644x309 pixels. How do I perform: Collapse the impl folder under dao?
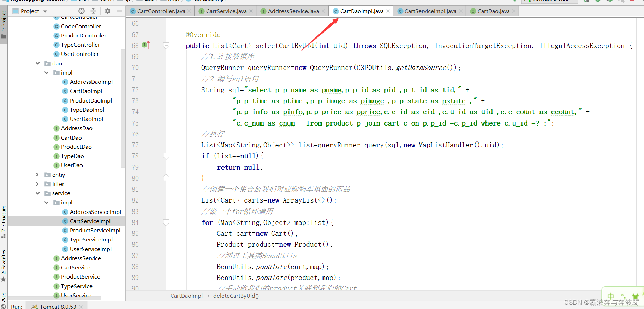pyautogui.click(x=47, y=72)
